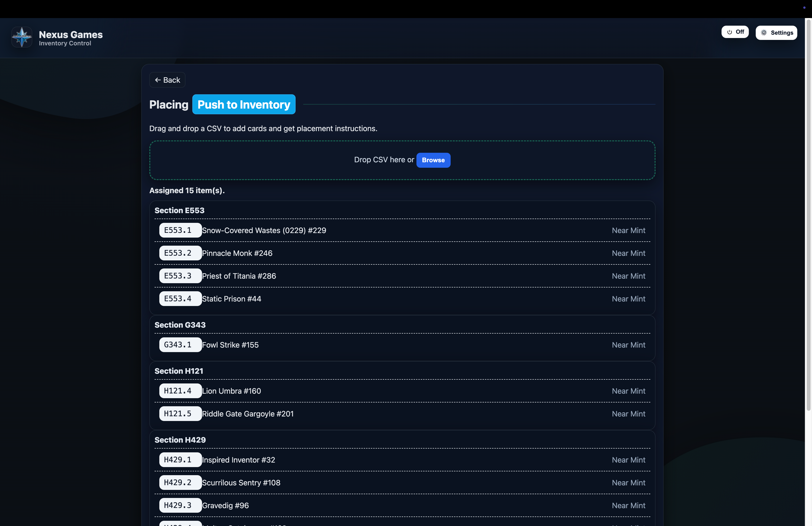Click the Pinnacle Monk #246 row

coord(237,253)
